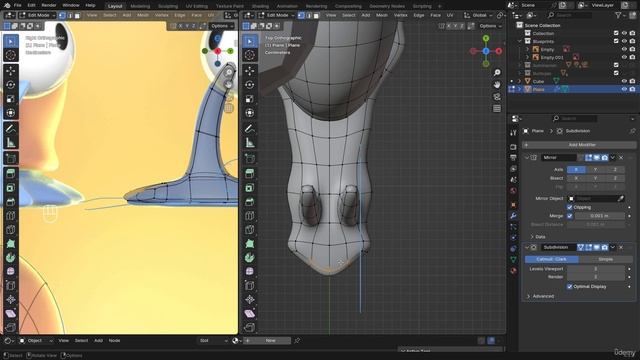The height and width of the screenshot is (360, 640).
Task: Select the Move tool in left viewport
Action: pos(11,71)
